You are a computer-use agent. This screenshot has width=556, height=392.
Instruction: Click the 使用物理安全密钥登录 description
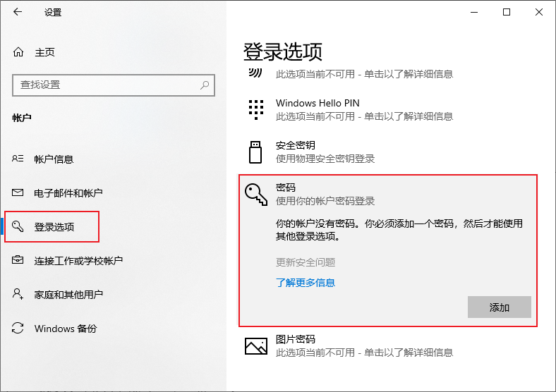(325, 159)
